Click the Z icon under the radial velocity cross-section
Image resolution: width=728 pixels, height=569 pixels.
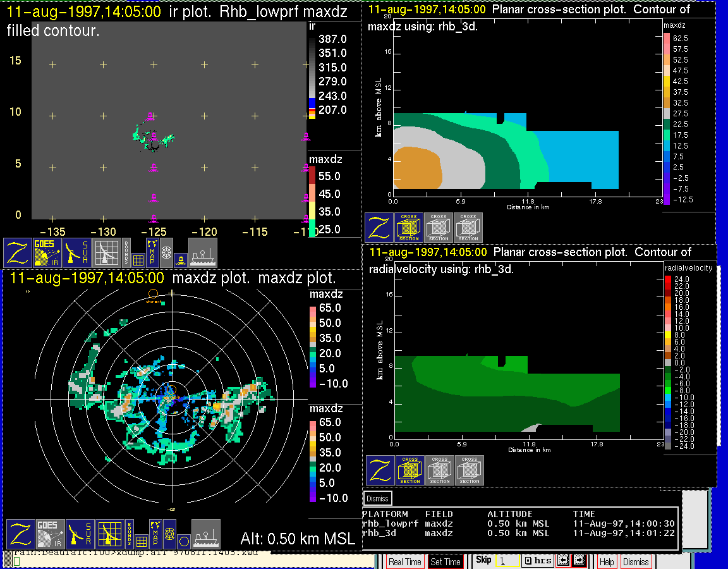380,470
